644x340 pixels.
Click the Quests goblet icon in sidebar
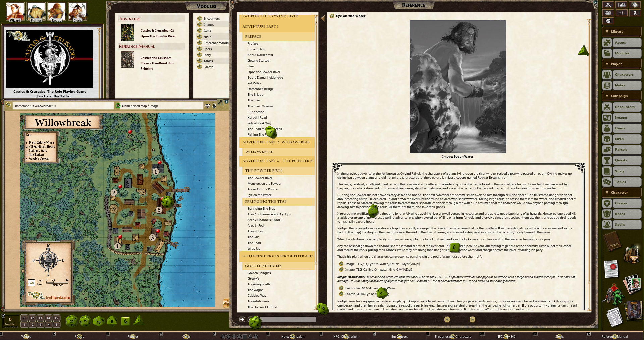coord(607,160)
